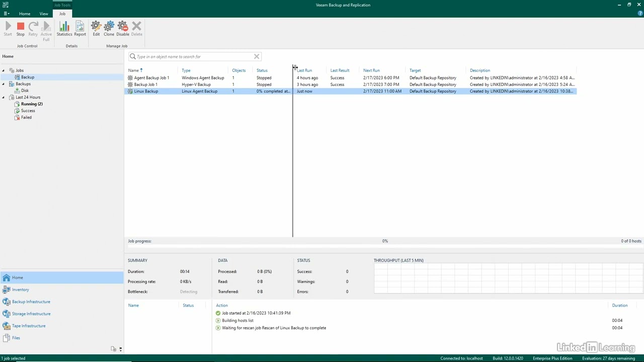Switch to the Home ribbon tab
This screenshot has height=362, width=644.
point(25,14)
